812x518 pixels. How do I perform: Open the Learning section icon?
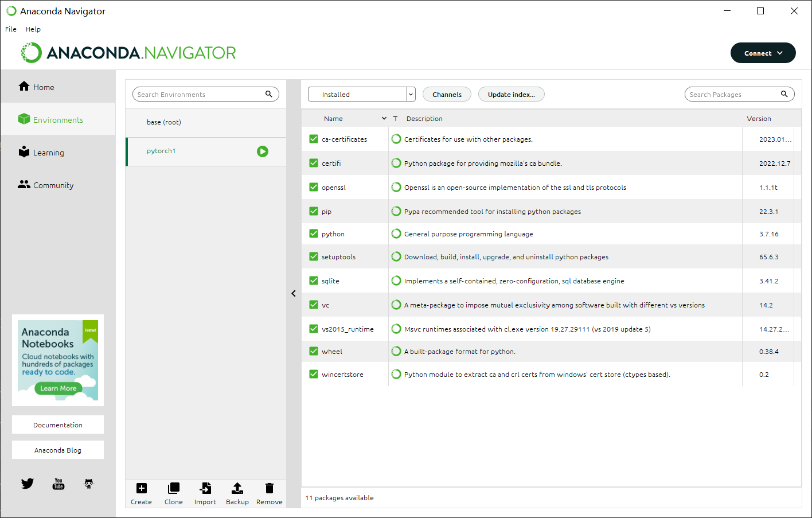[24, 151]
